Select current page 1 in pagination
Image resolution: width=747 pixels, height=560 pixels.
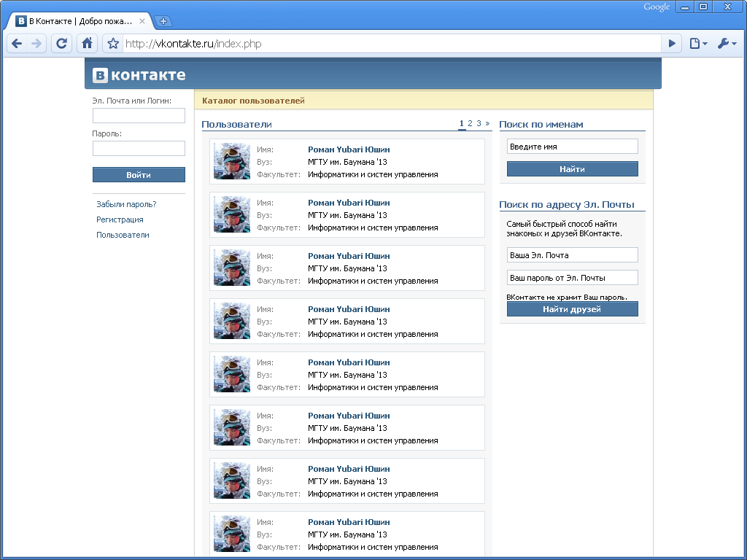[461, 123]
